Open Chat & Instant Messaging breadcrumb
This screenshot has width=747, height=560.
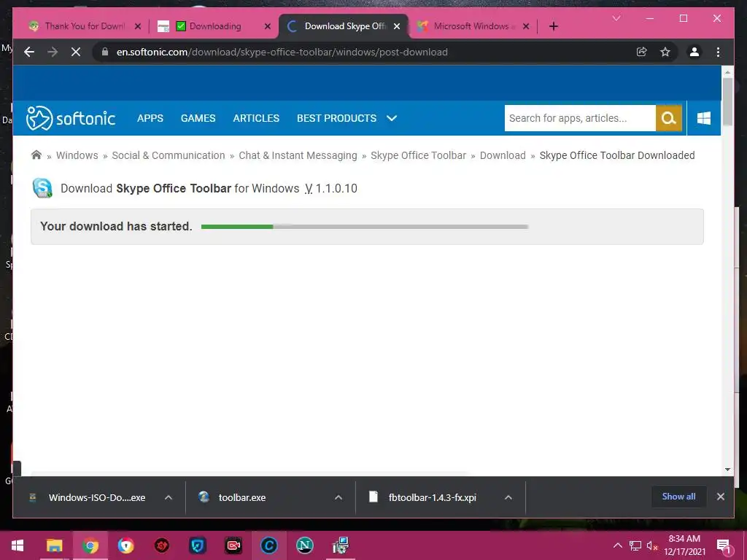298,155
